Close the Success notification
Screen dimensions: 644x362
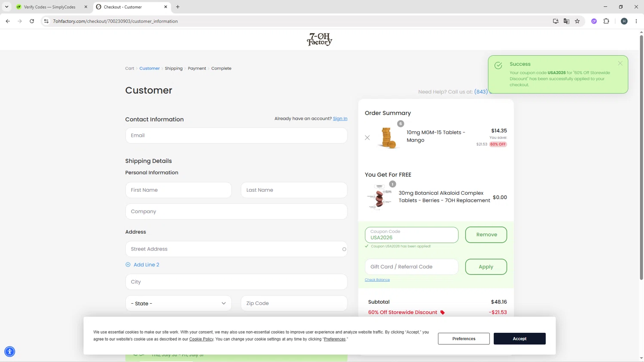620,63
